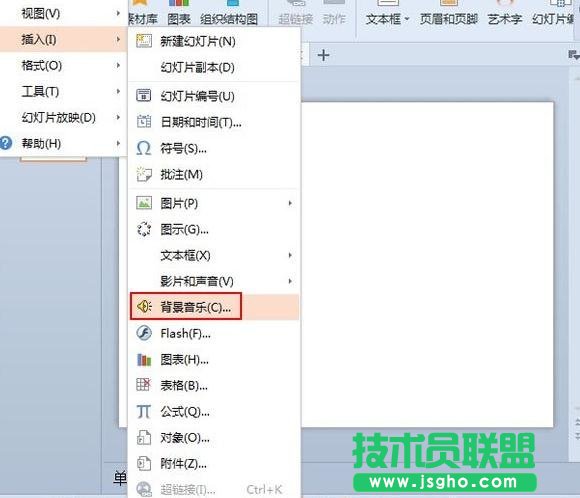Viewport: 580px width, 498px height.
Task: Click the attachment icon beside 附件(Z)
Action: click(144, 463)
